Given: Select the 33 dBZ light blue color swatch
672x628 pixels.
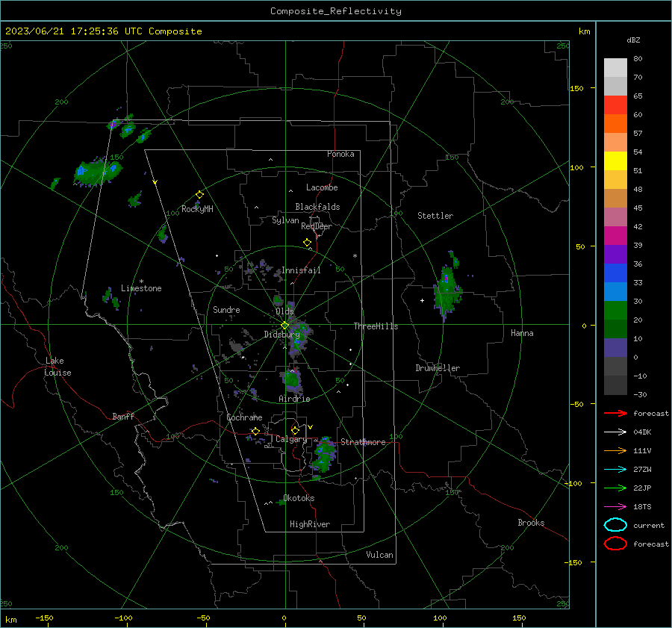Looking at the screenshot, I should pos(615,291).
